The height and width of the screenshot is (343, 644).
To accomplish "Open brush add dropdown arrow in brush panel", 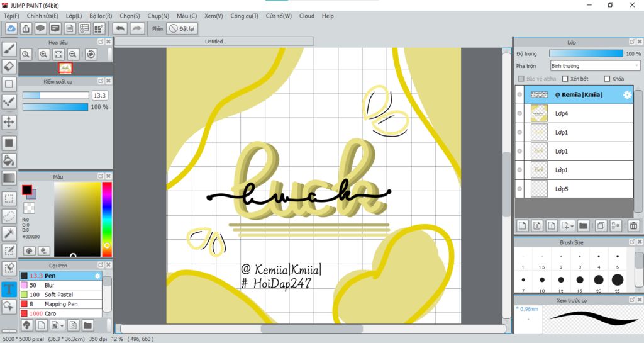I will pyautogui.click(x=62, y=326).
